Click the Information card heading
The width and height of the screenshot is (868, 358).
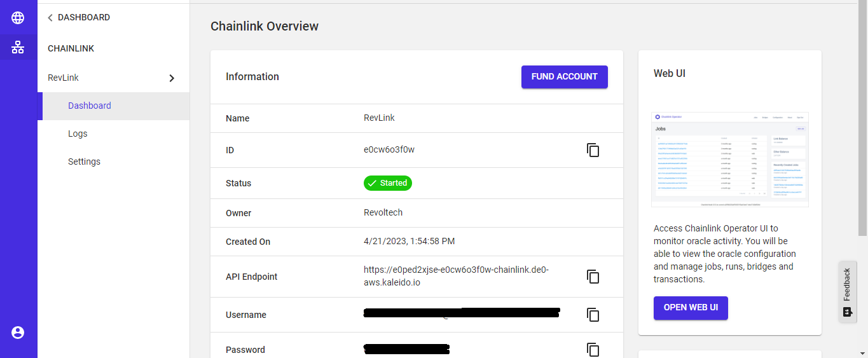[252, 76]
